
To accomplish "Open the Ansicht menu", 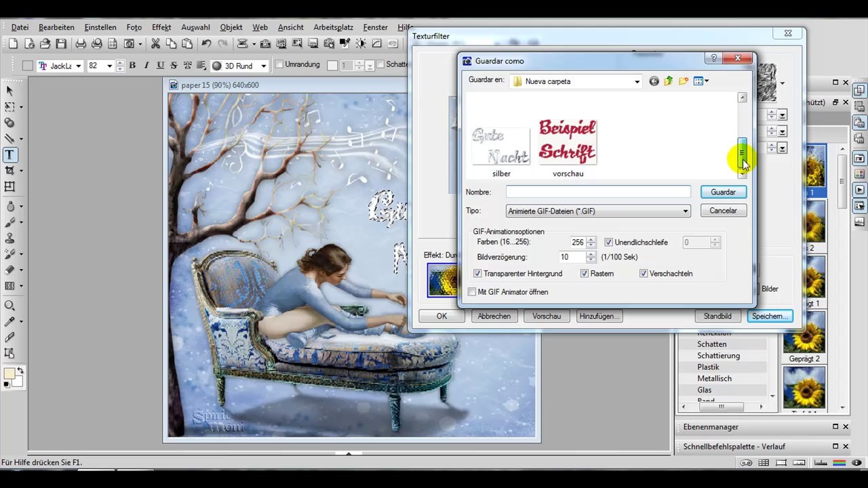I will pos(291,27).
